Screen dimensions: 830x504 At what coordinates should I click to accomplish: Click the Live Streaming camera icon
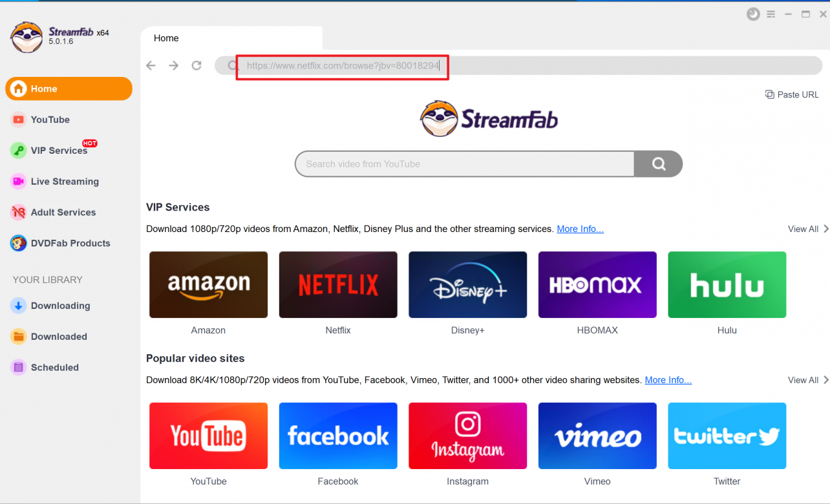click(x=18, y=182)
